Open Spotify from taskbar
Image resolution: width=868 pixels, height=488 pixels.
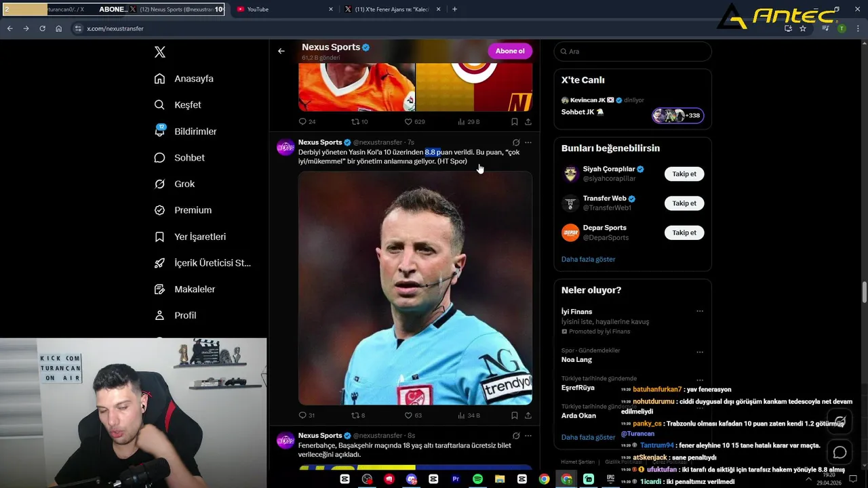[x=477, y=479]
